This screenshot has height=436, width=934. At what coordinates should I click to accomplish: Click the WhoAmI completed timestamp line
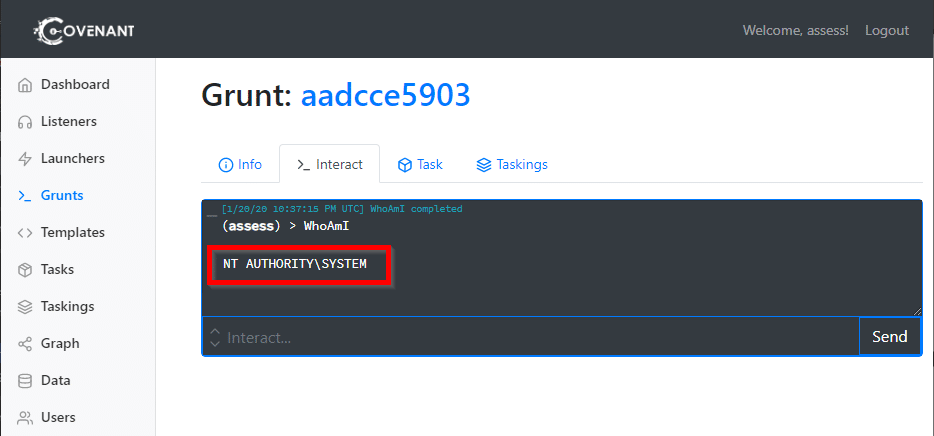coord(341,209)
